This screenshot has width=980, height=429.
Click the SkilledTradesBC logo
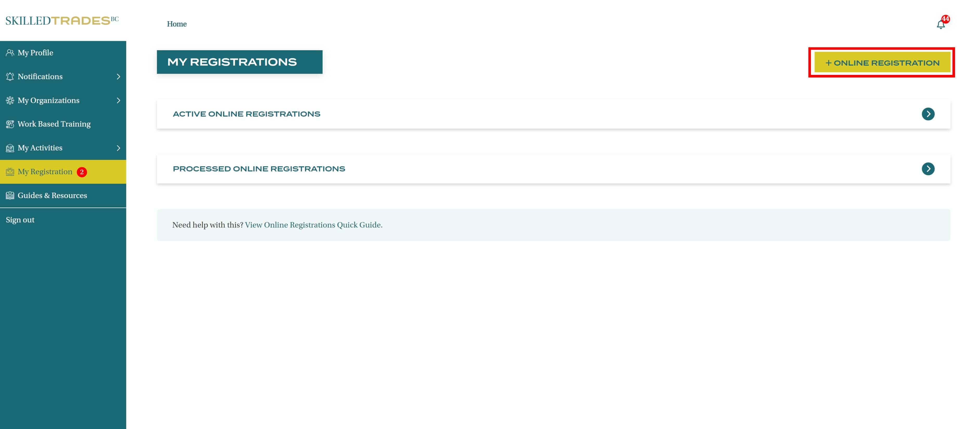point(62,21)
